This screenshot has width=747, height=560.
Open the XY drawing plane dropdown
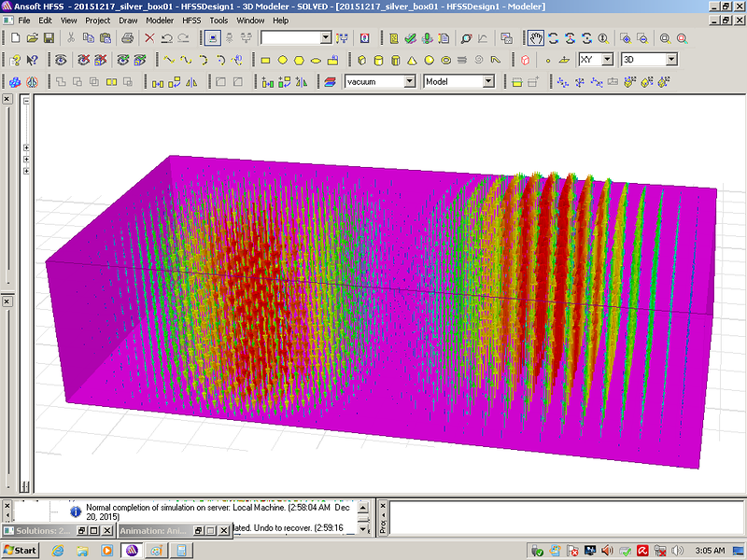point(607,60)
